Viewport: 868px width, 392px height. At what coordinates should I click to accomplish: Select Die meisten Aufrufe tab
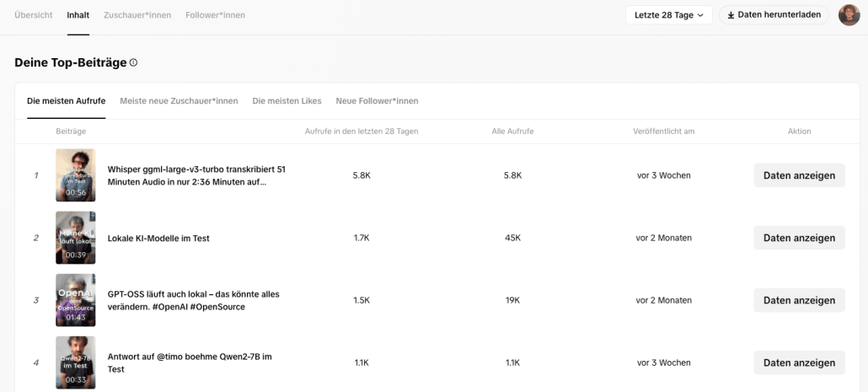(67, 101)
